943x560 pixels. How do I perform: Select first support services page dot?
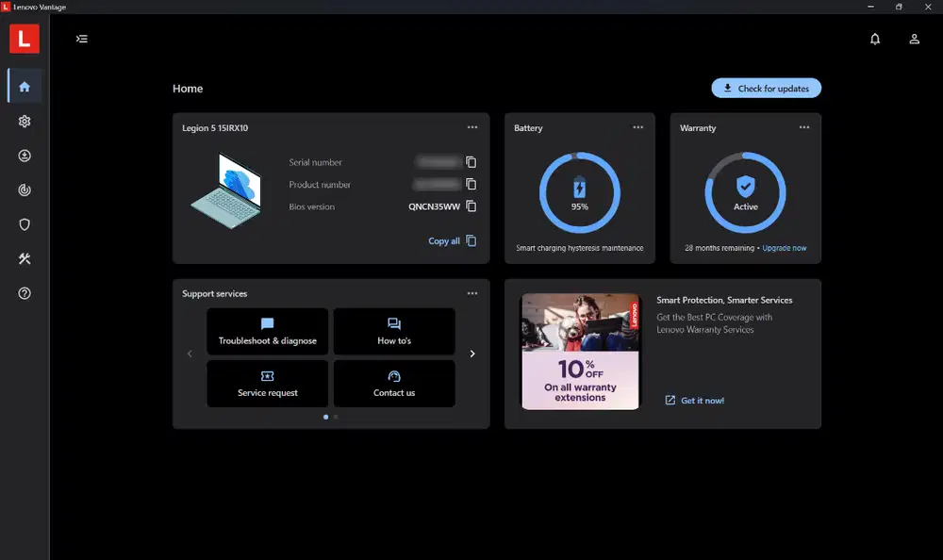click(326, 417)
